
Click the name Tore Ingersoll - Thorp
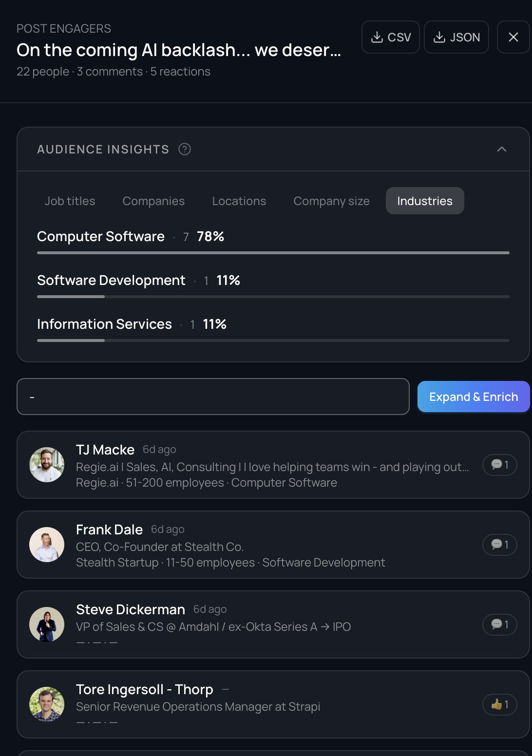pyautogui.click(x=145, y=689)
